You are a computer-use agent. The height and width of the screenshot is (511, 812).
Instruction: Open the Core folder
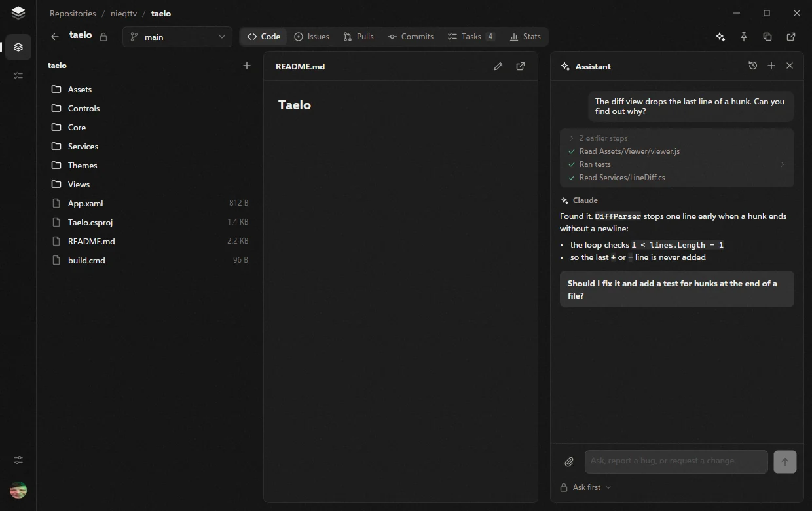(x=150, y=127)
